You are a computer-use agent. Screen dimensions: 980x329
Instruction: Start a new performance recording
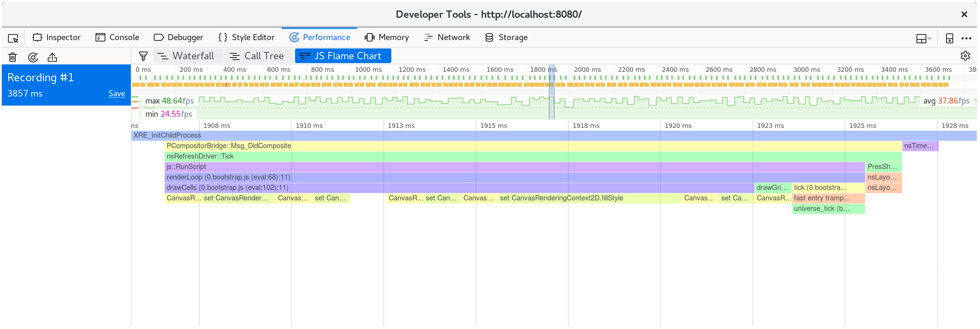pyautogui.click(x=33, y=57)
